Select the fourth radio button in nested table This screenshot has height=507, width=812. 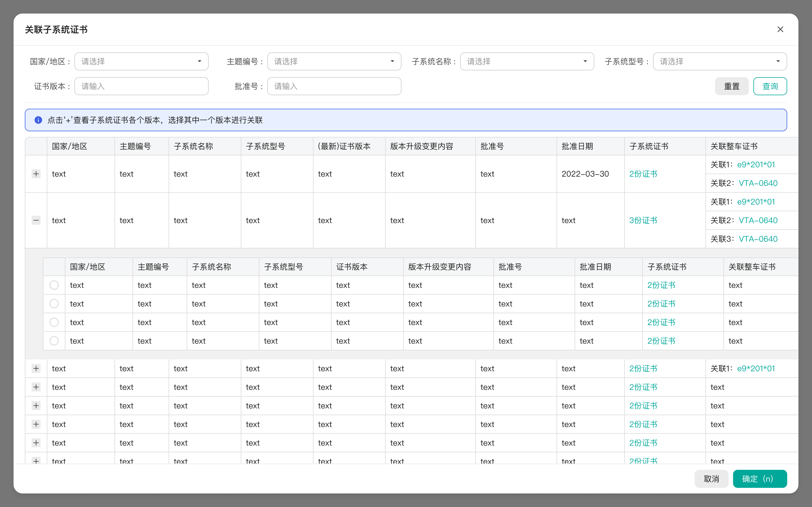54,341
